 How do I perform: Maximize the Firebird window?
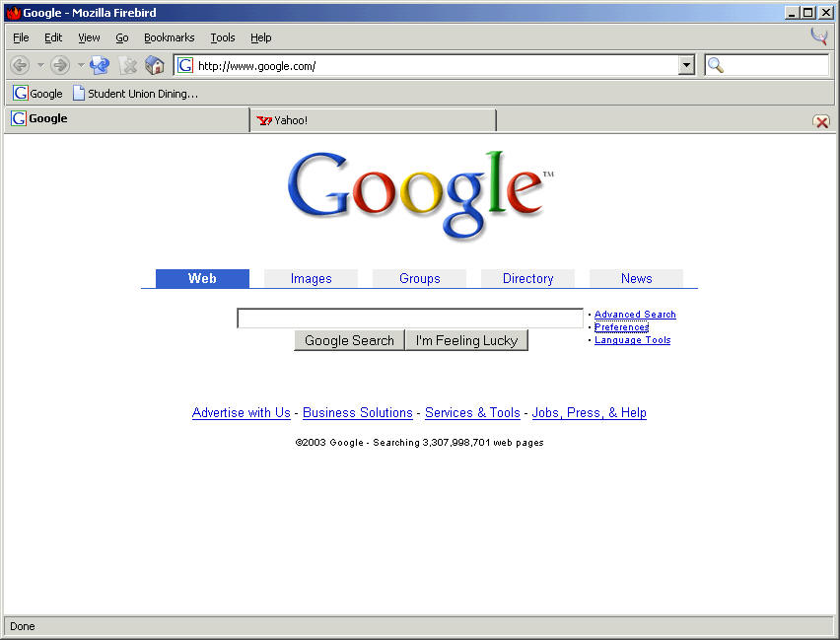tap(808, 13)
